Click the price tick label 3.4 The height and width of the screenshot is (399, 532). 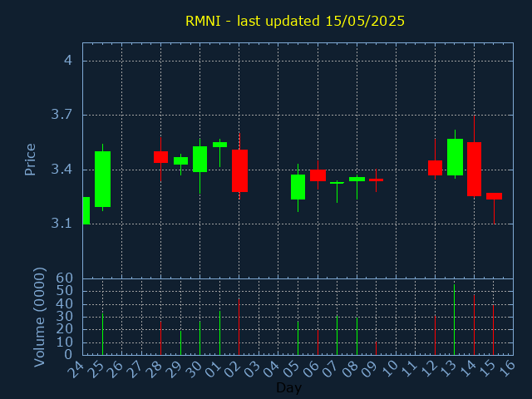pyautogui.click(x=62, y=169)
